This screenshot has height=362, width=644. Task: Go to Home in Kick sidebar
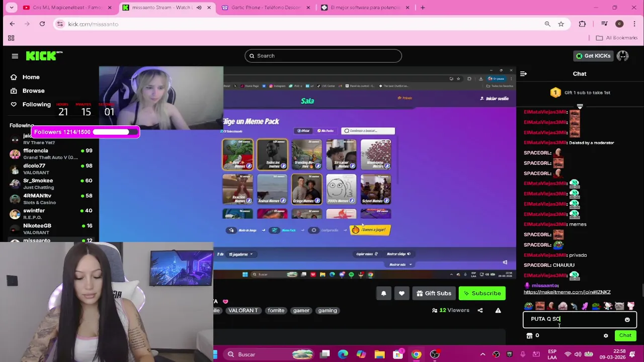[x=31, y=77]
